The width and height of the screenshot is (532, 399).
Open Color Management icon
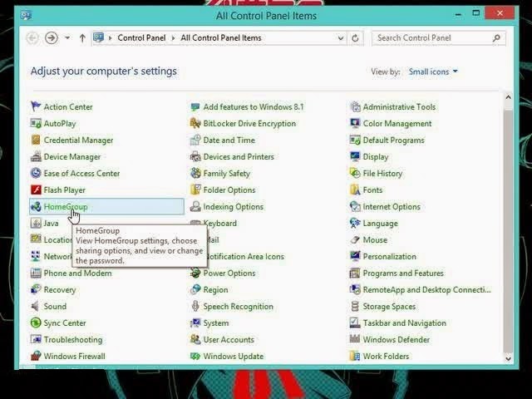click(355, 123)
